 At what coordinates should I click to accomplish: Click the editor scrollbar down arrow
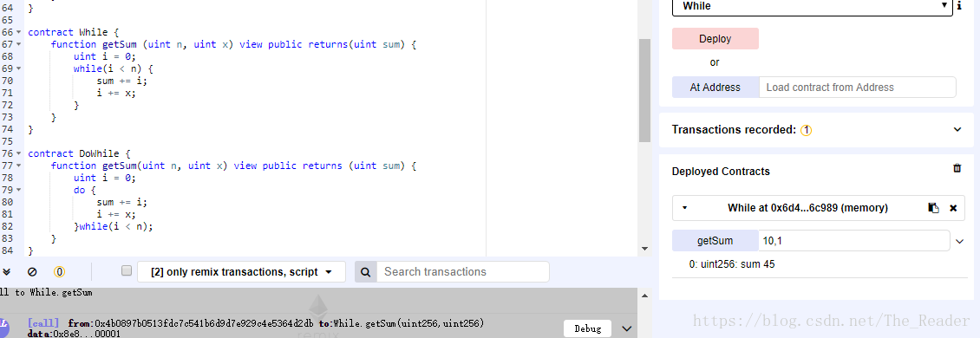[x=645, y=250]
